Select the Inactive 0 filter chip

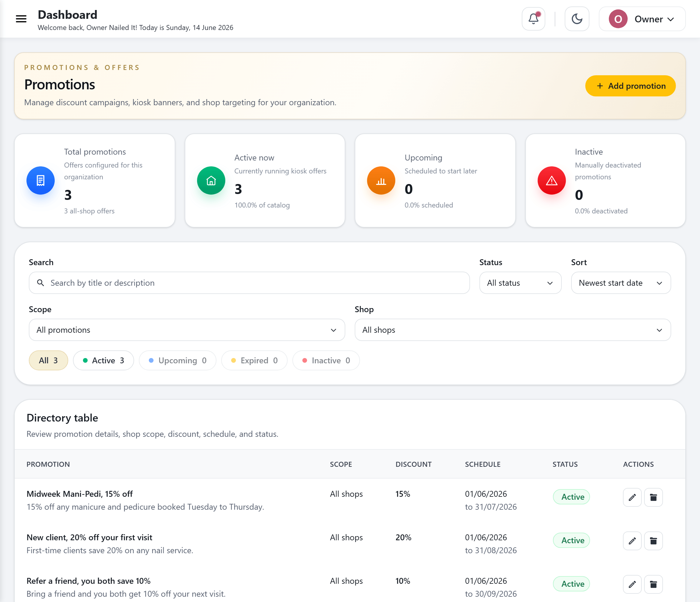pyautogui.click(x=326, y=360)
